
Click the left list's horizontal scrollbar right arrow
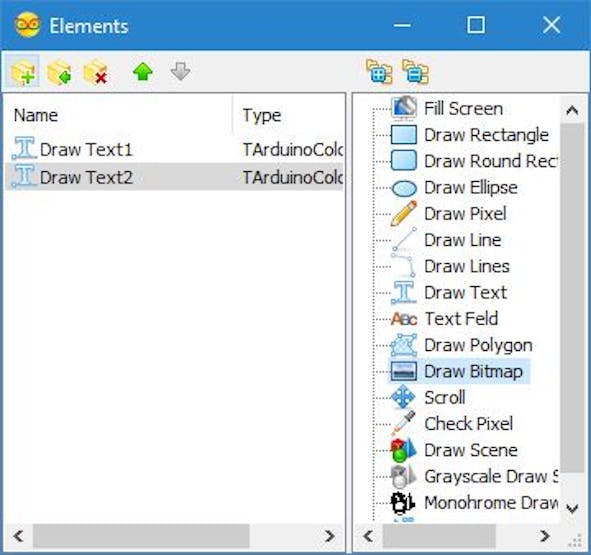[x=329, y=536]
